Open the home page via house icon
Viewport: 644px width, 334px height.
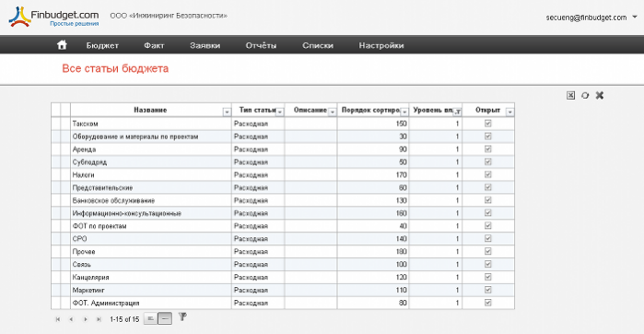(62, 45)
